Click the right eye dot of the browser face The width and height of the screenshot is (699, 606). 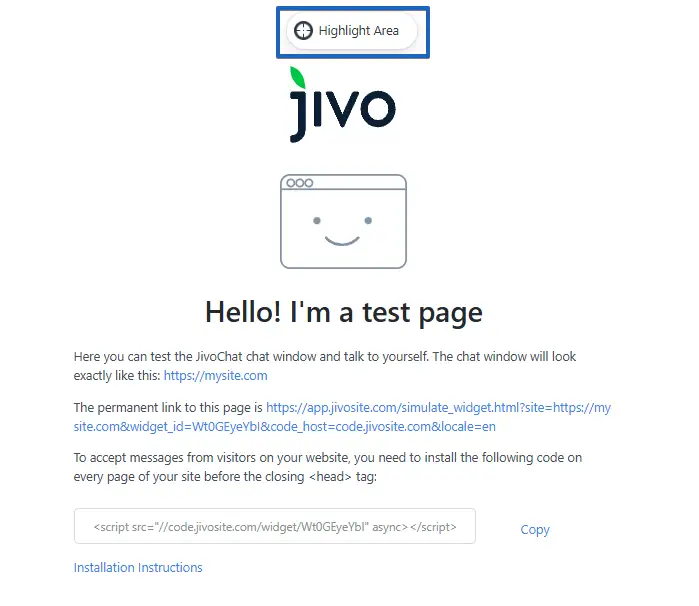(368, 220)
